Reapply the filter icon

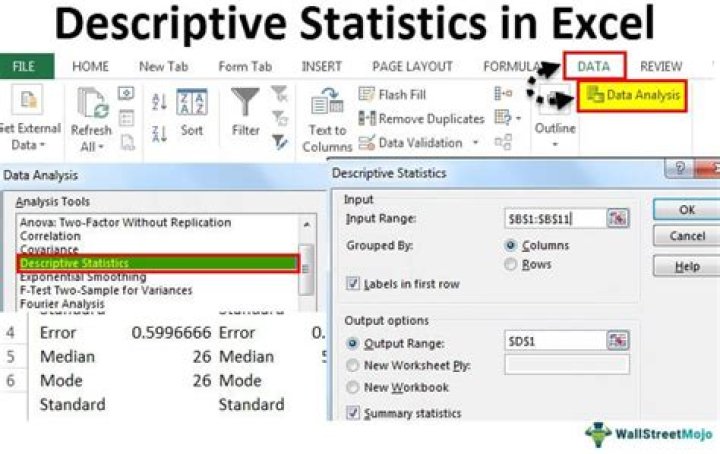point(279,118)
